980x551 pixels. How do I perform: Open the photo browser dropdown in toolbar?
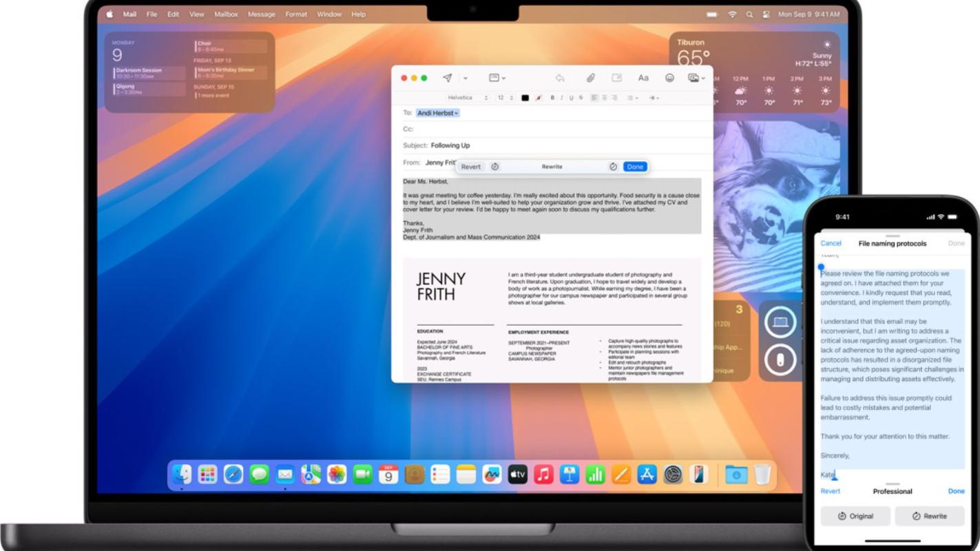(x=696, y=79)
